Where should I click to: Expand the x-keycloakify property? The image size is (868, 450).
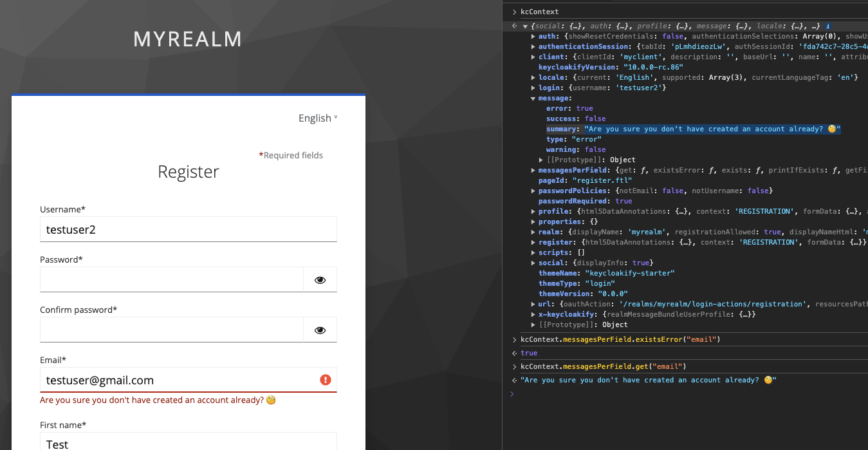[533, 315]
